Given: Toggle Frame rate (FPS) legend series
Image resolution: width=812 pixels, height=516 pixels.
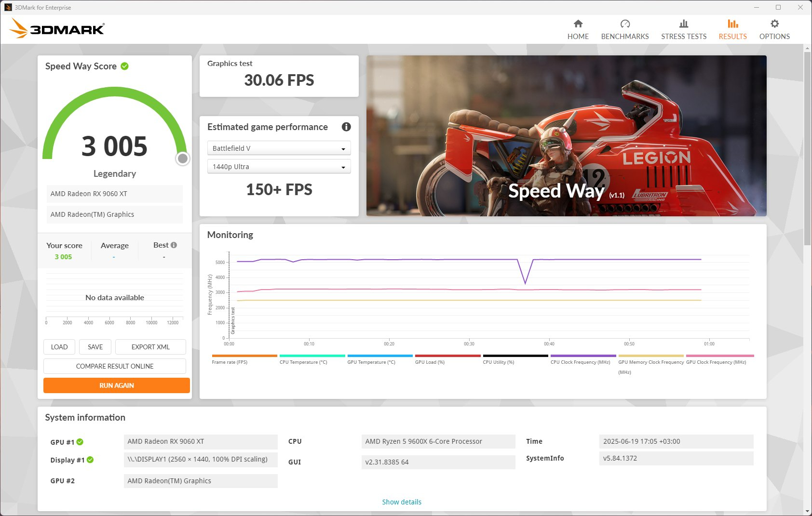Looking at the screenshot, I should coord(244,359).
